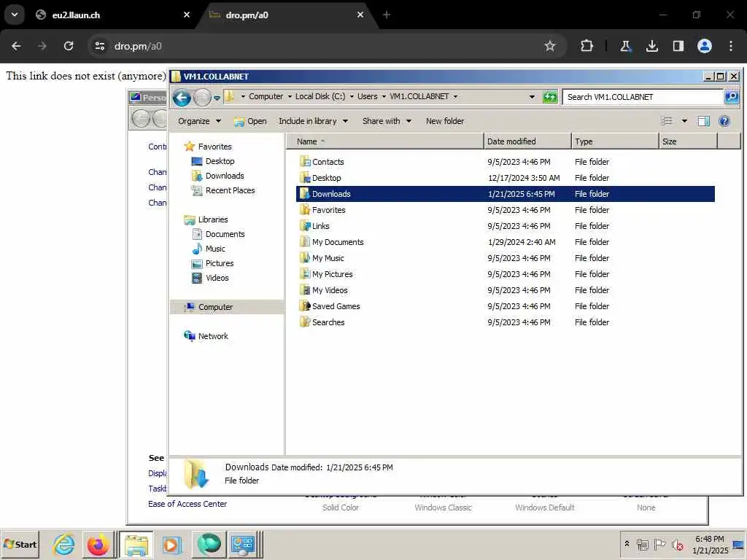Viewport: 747px width, 560px height.
Task: Select the Desktop folder in file list
Action: 326,178
